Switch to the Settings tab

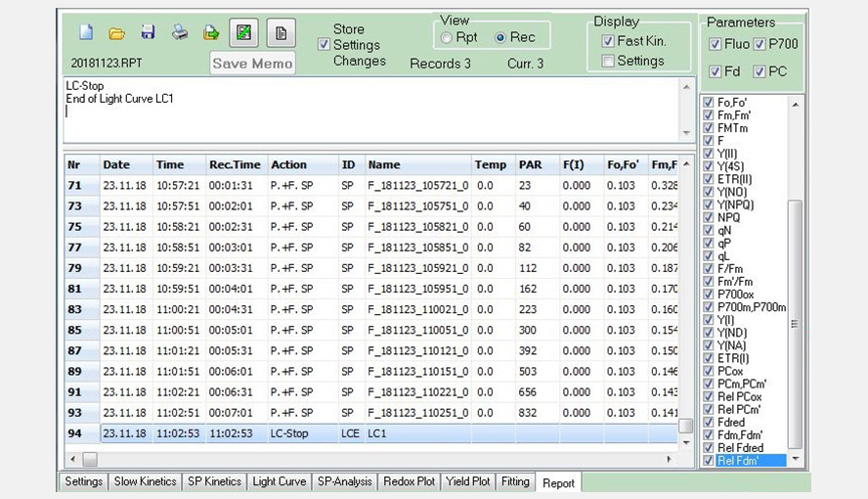84,481
